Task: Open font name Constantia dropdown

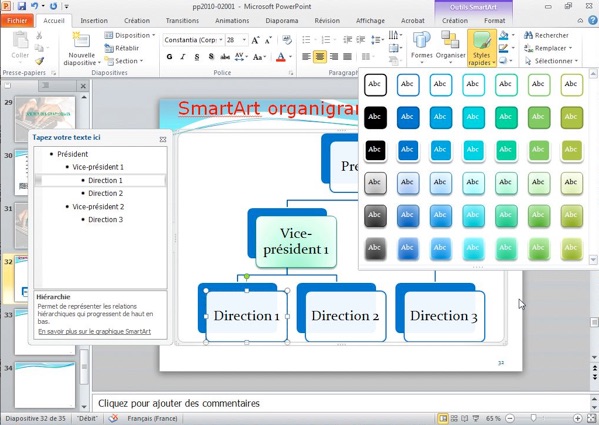Action: 220,40
